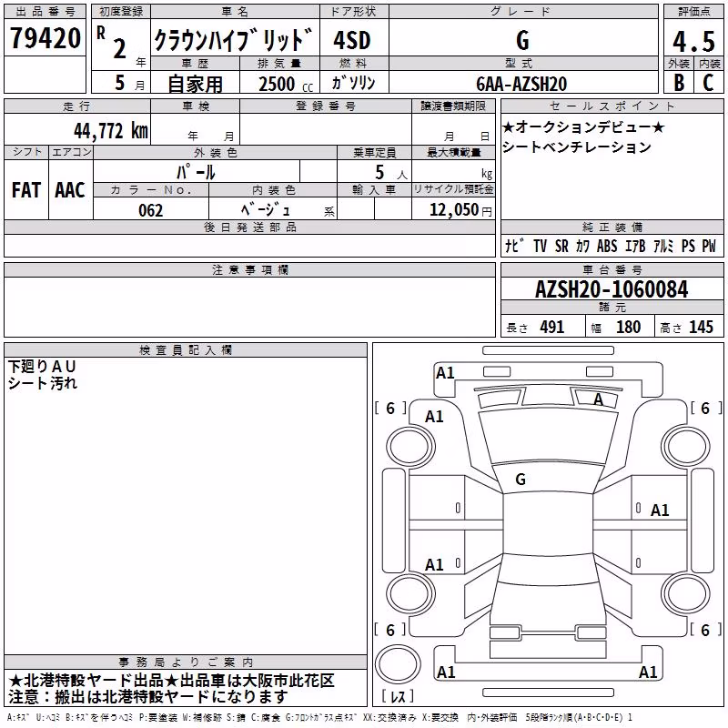Select door type 4SD
The height and width of the screenshot is (728, 728).
point(352,40)
